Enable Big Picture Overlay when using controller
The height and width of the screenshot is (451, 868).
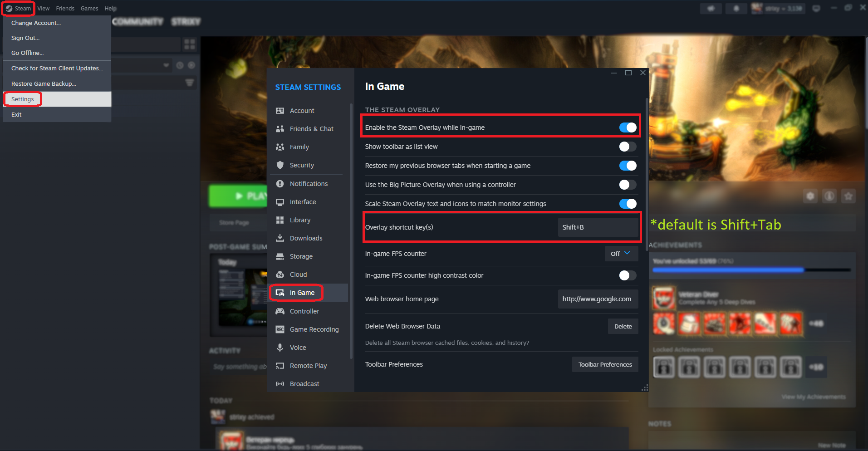(x=628, y=185)
